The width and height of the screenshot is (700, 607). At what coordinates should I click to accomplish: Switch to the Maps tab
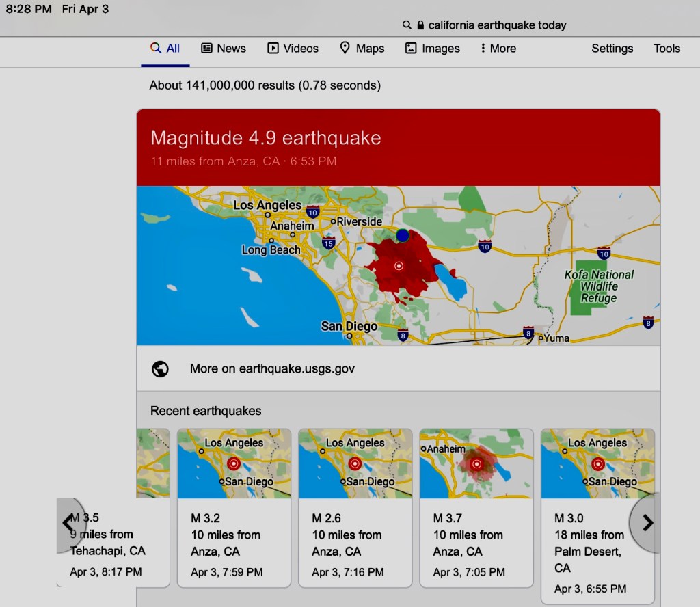click(x=362, y=49)
